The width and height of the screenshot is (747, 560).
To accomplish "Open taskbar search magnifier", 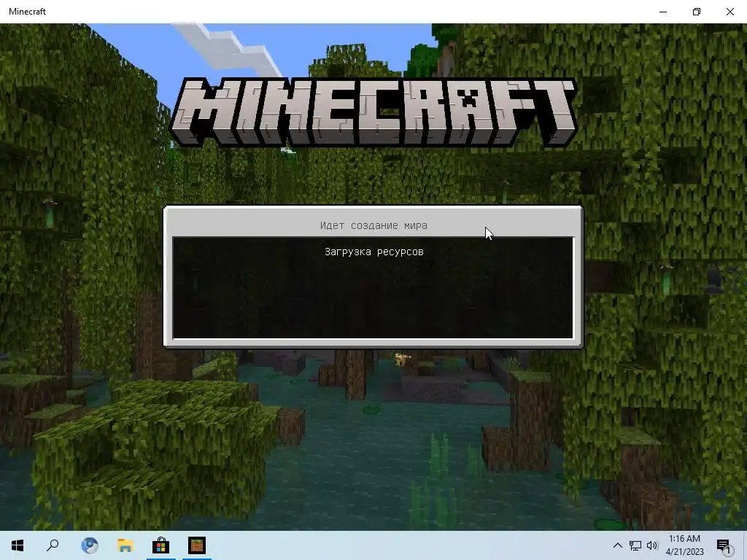I will (53, 545).
